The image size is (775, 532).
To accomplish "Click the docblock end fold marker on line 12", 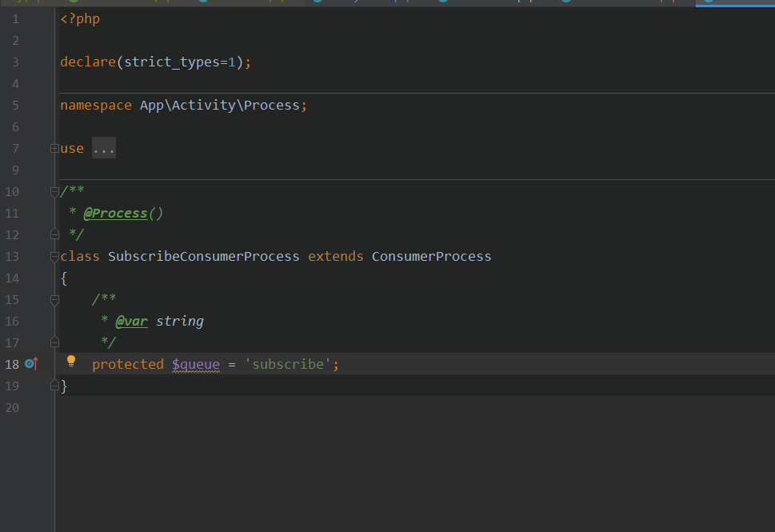I will click(x=55, y=234).
